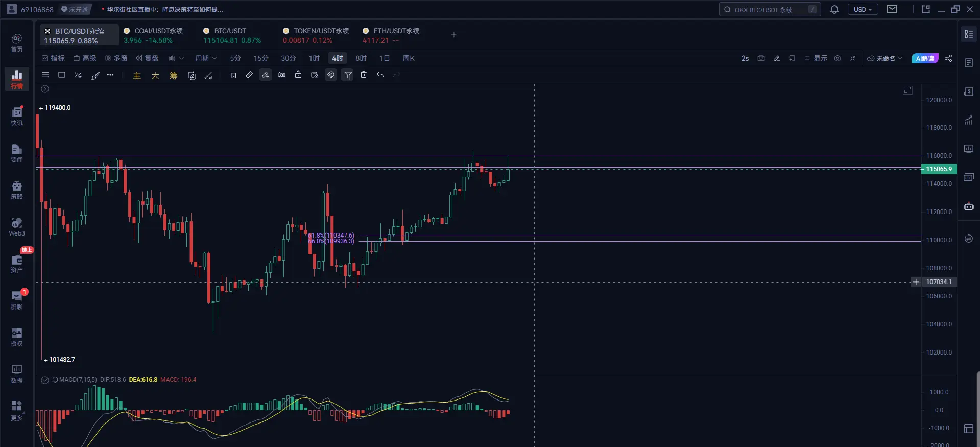Open the USD currency dropdown
This screenshot has height=447, width=980.
[x=863, y=9]
